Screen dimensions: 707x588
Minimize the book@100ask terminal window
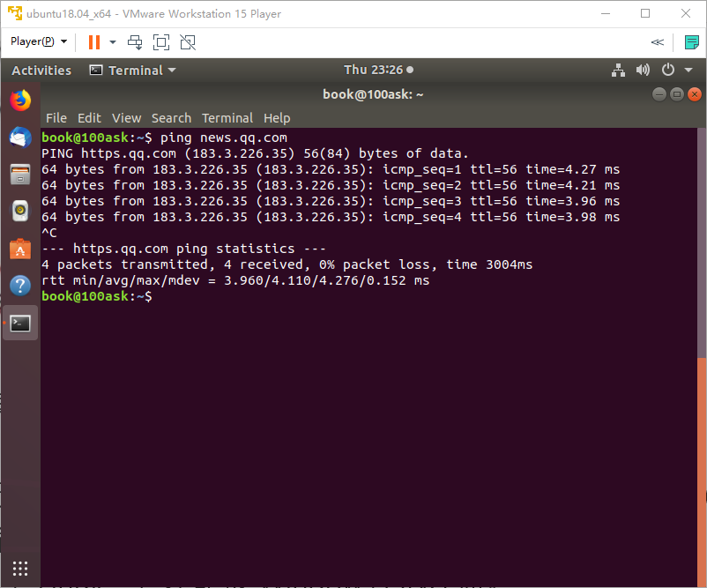pos(659,94)
